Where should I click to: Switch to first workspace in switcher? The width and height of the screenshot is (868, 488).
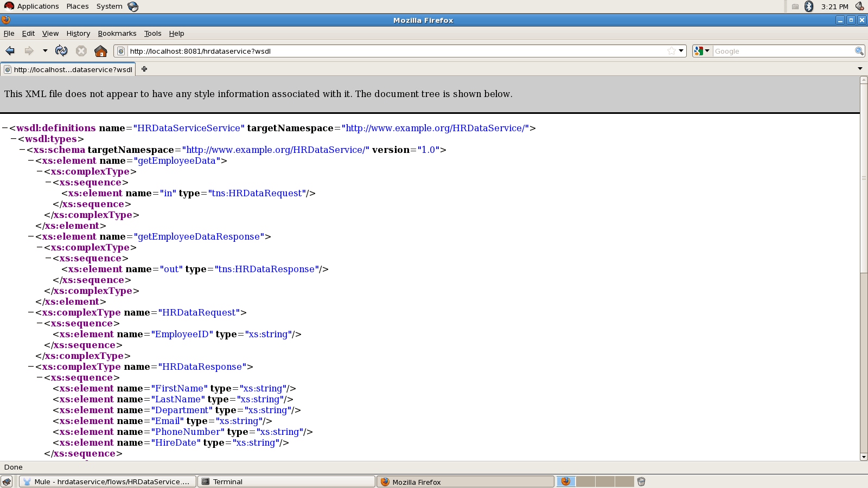(x=566, y=481)
